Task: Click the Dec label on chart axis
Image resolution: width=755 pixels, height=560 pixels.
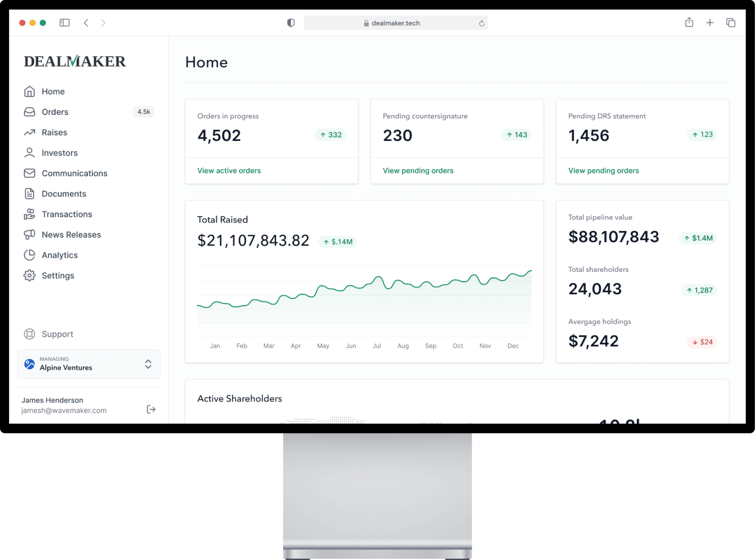Action: coord(513,346)
